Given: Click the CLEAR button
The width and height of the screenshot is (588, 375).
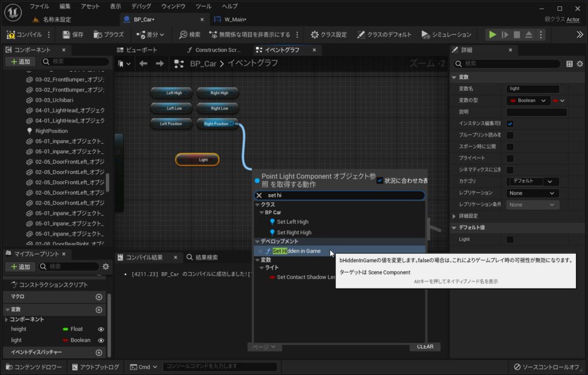Looking at the screenshot, I should click(425, 347).
